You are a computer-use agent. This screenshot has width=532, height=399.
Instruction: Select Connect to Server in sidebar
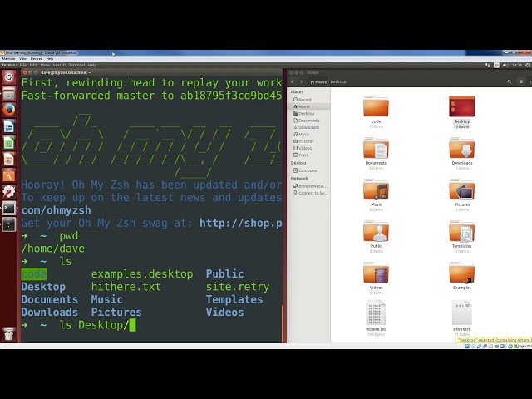coord(308,193)
